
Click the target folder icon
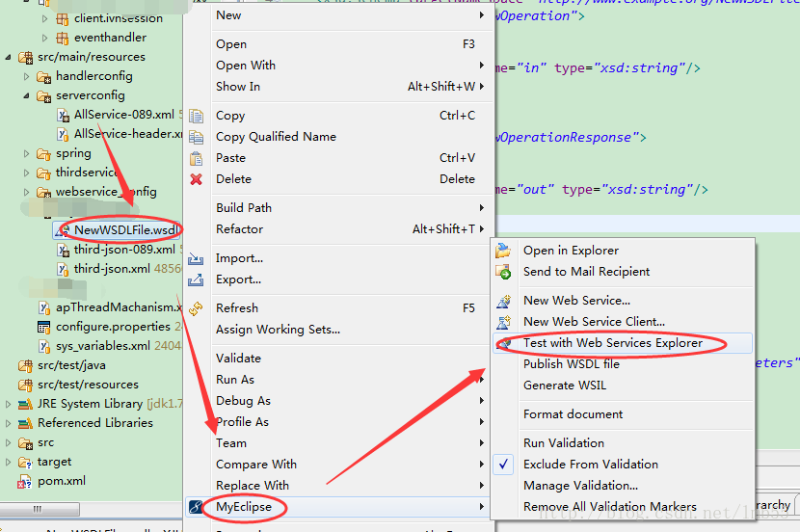25,462
